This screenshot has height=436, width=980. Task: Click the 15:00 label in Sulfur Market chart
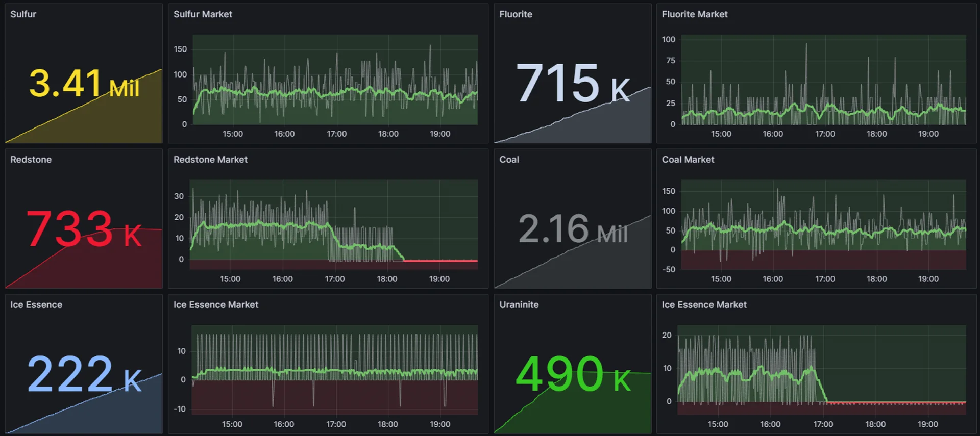[233, 134]
